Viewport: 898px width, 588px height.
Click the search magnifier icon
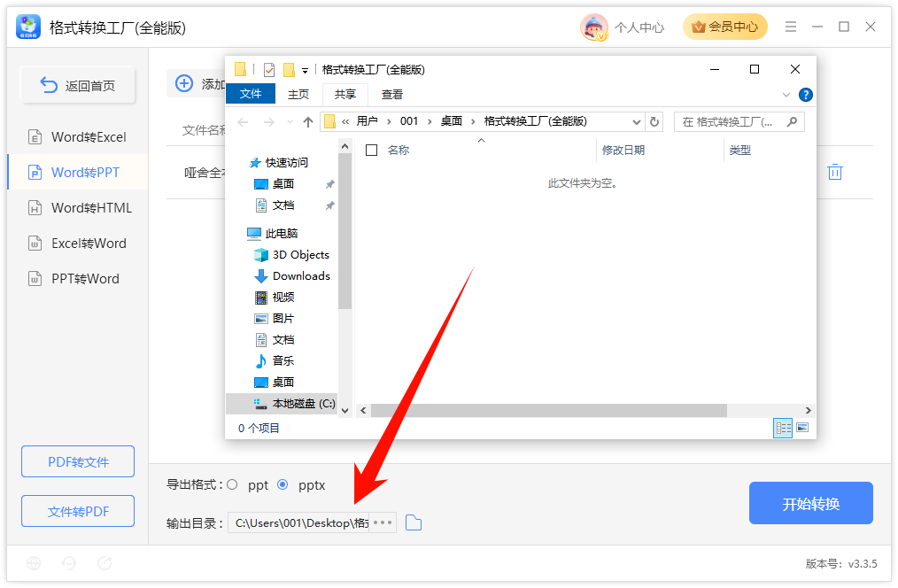click(x=793, y=122)
